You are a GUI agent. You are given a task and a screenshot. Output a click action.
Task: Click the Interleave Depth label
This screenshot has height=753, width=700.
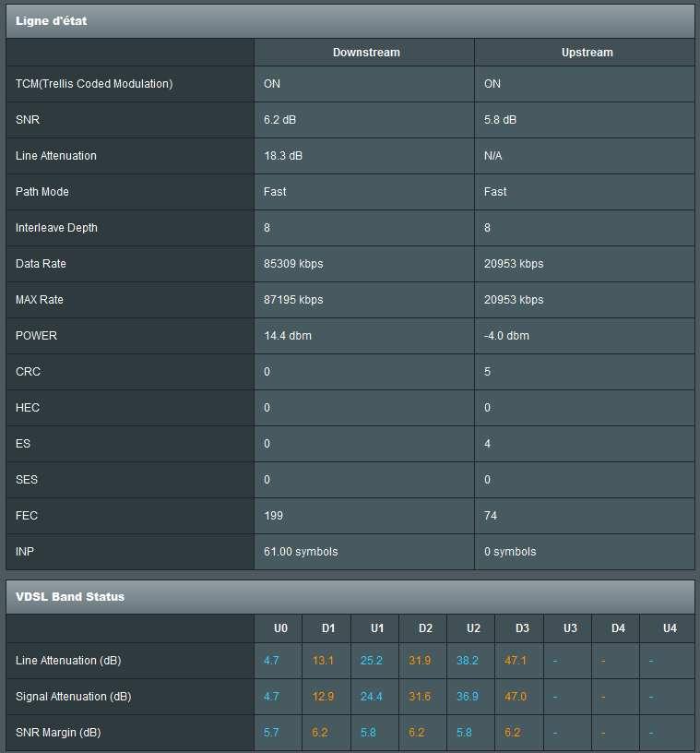click(56, 228)
